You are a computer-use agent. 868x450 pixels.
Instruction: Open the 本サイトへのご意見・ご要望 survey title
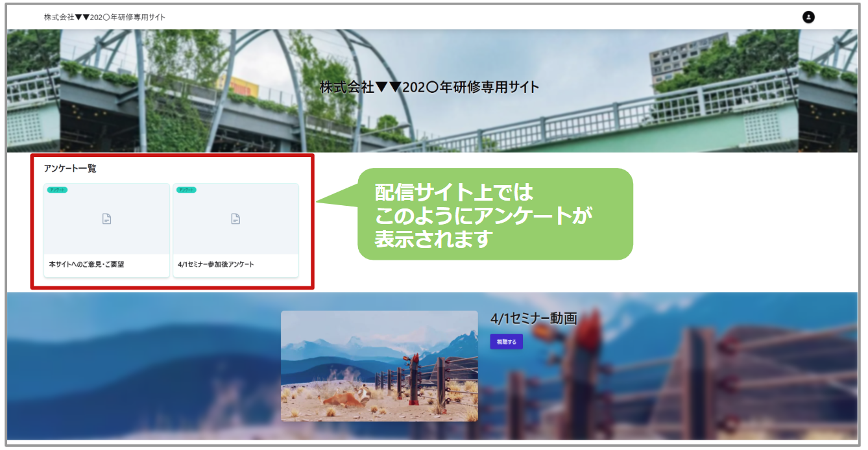[x=86, y=265]
